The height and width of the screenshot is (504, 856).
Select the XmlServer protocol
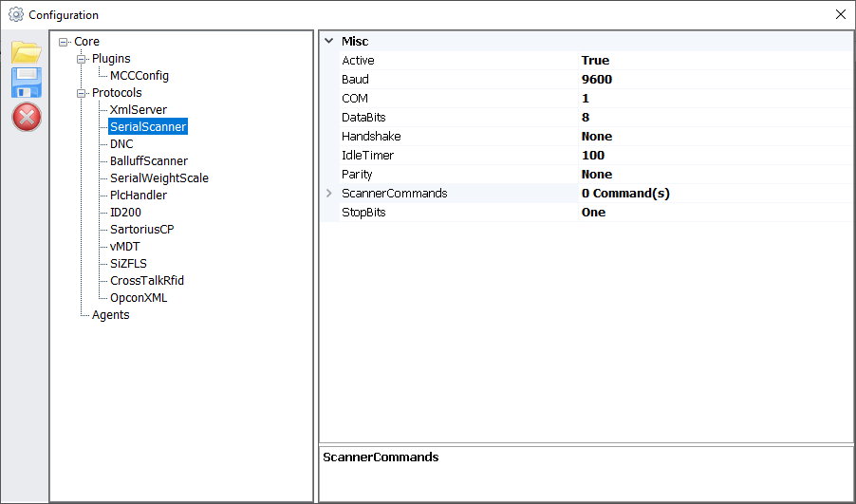[x=138, y=110]
